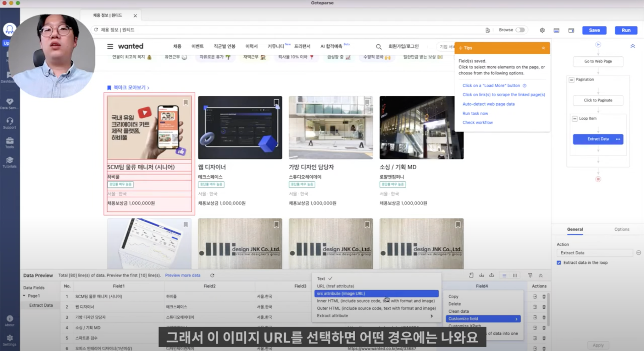644x351 pixels.
Task: Collapse Page1 in Data Fields tree
Action: (x=24, y=296)
